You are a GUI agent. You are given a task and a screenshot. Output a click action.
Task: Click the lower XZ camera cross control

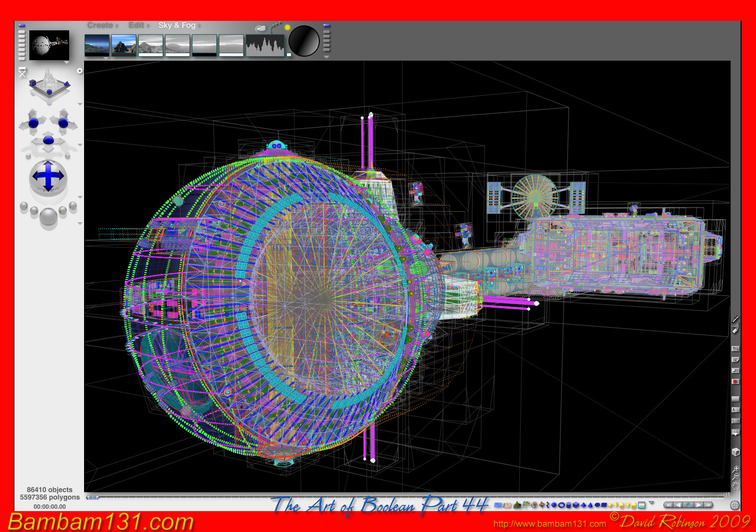48,140
